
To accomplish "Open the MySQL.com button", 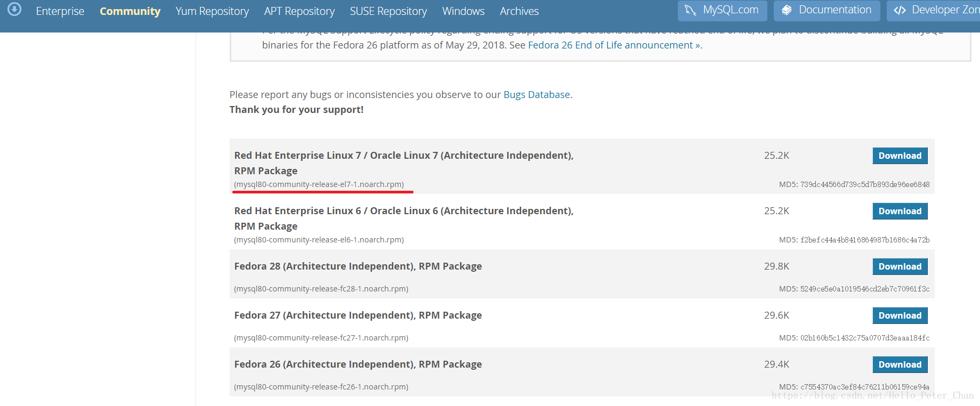I will click(722, 11).
